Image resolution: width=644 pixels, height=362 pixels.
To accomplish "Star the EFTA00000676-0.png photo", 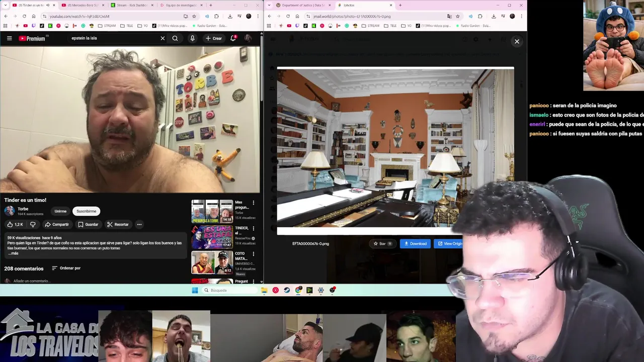I will point(382,244).
